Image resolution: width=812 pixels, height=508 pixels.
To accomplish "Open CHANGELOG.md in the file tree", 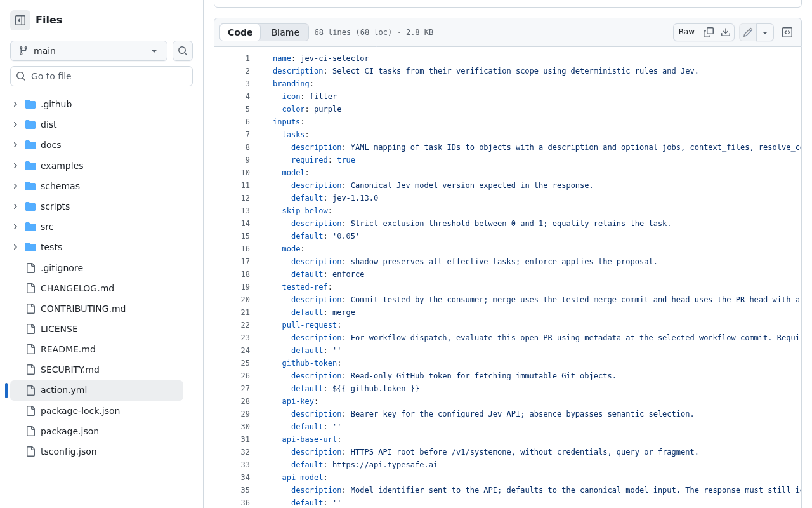I will point(77,288).
